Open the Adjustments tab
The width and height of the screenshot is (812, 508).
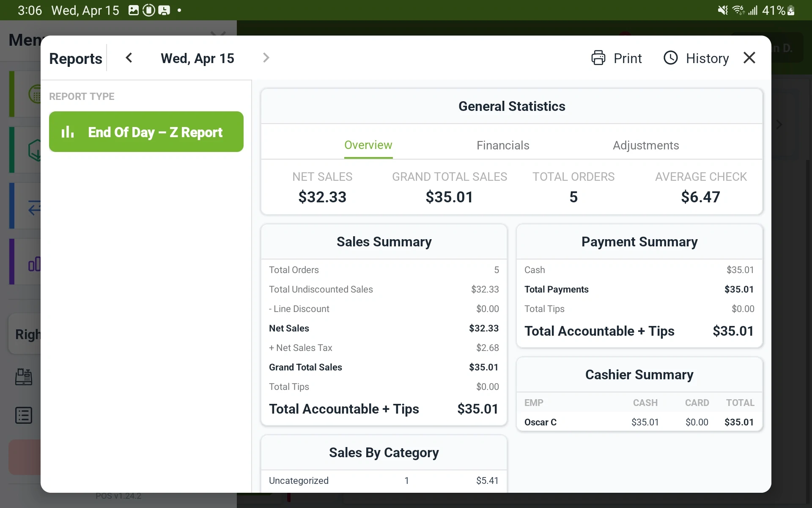(645, 146)
